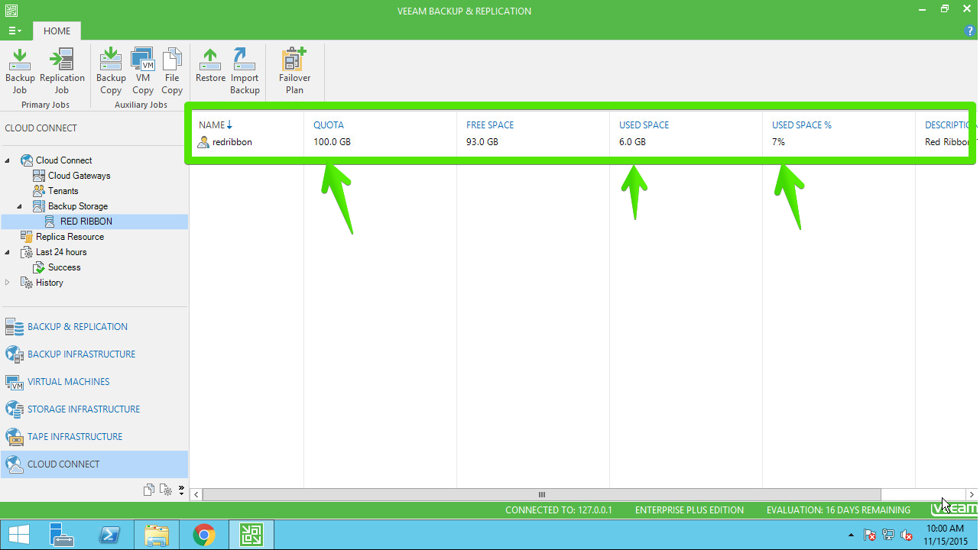The image size is (980, 550).
Task: Open the taskbar clock showing 10:00 AM
Action: coord(945,535)
